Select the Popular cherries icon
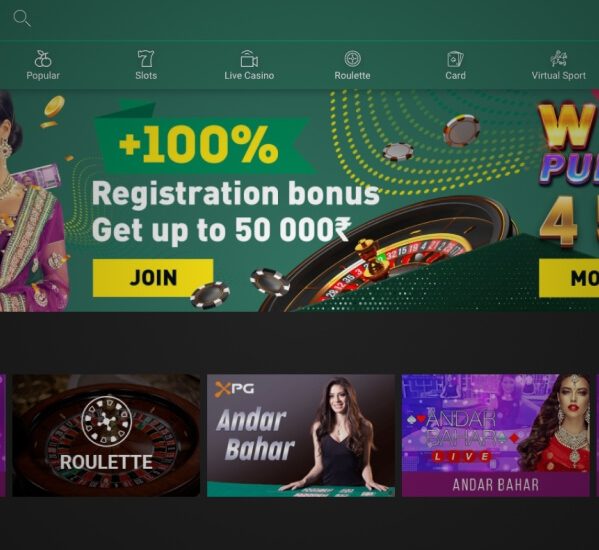The image size is (599, 550). [x=43, y=58]
